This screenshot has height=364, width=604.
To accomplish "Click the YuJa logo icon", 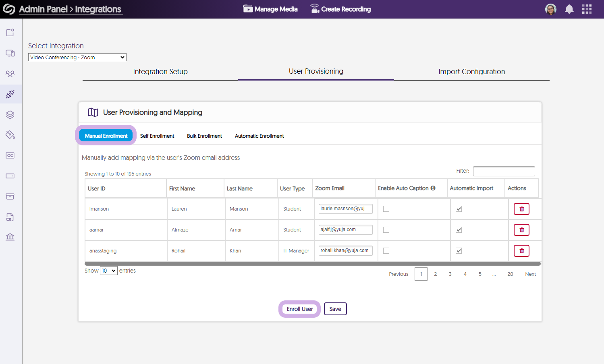I will (9, 9).
